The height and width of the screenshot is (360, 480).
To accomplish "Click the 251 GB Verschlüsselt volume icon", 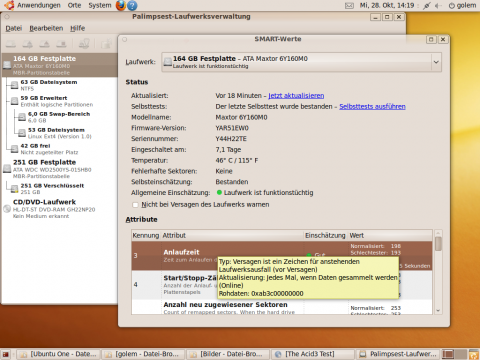I will (14, 189).
